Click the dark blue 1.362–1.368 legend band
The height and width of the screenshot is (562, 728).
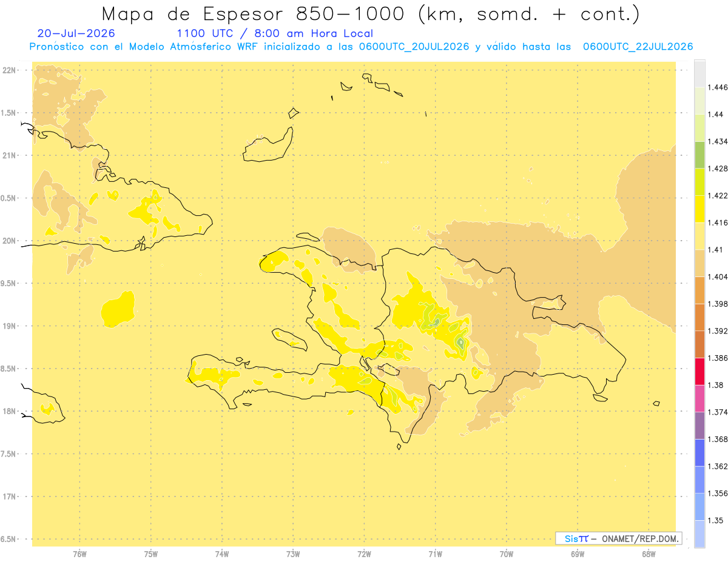coord(699,452)
